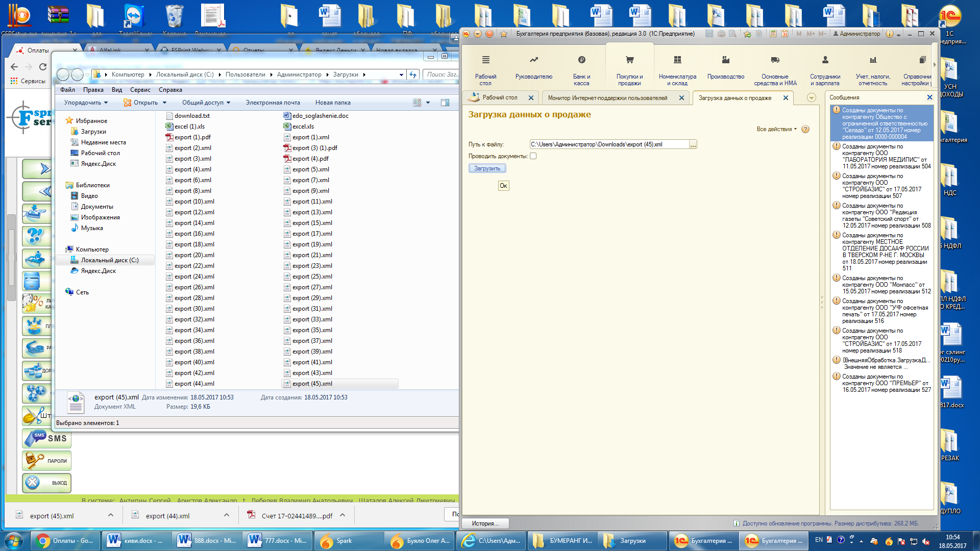Image resolution: width=980 pixels, height=551 pixels.
Task: Click the calendar icon in 1C title bar
Action: point(785,34)
